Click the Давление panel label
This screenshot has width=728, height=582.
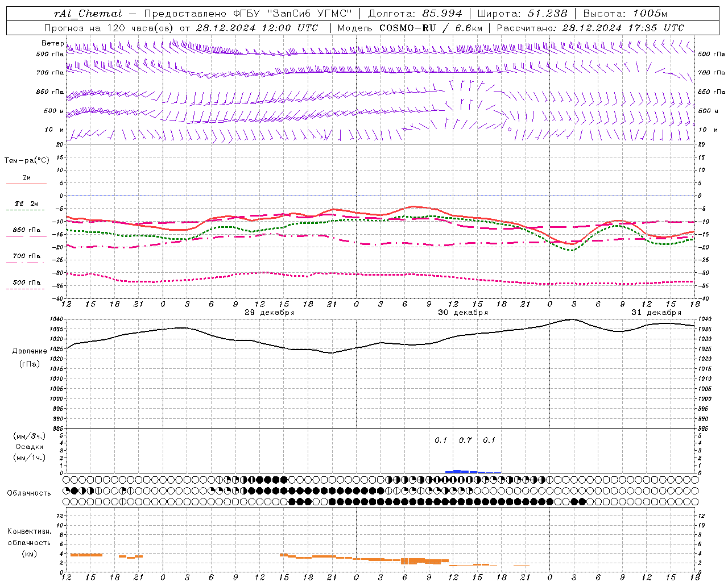click(x=30, y=351)
